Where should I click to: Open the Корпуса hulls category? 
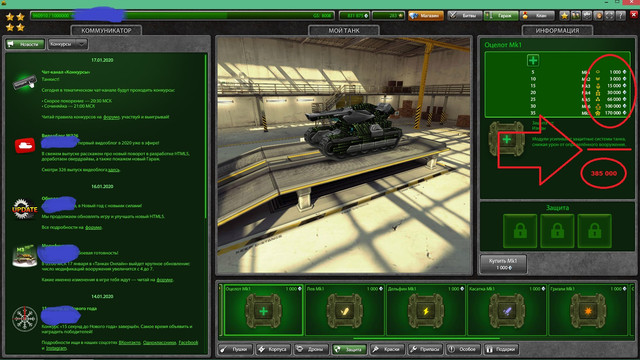pos(273,349)
